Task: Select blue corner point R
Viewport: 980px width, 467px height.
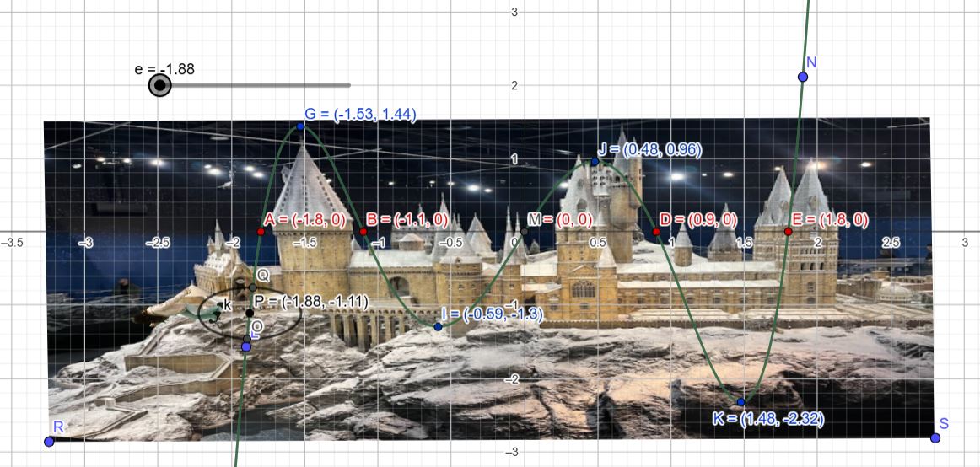Action: (49, 441)
